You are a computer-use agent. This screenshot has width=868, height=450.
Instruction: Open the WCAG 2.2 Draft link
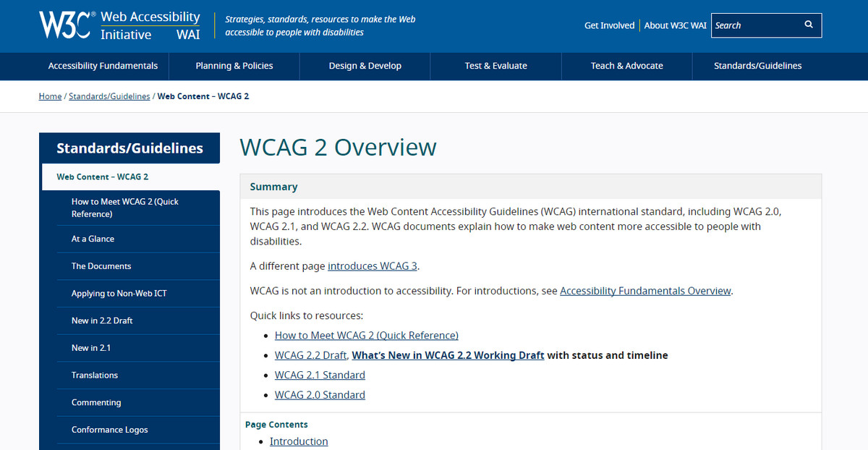coord(311,355)
